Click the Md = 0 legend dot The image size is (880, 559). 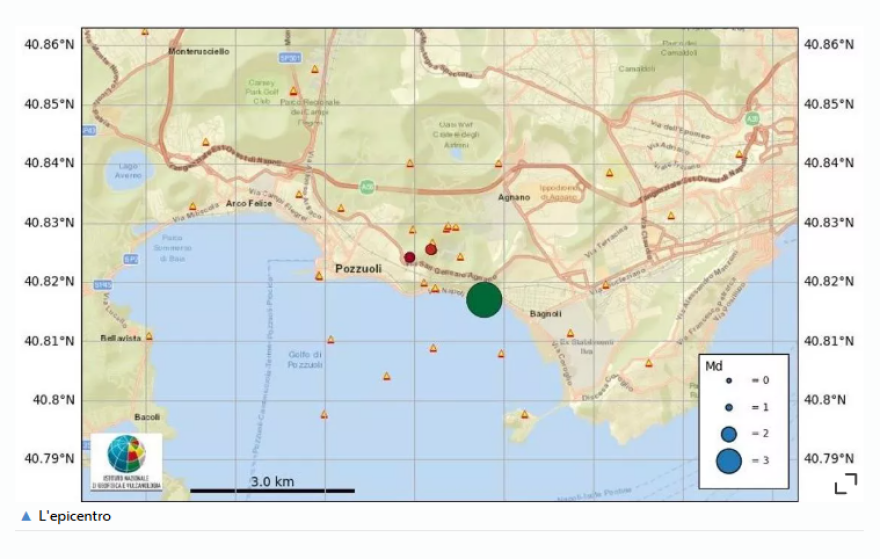pyautogui.click(x=729, y=381)
